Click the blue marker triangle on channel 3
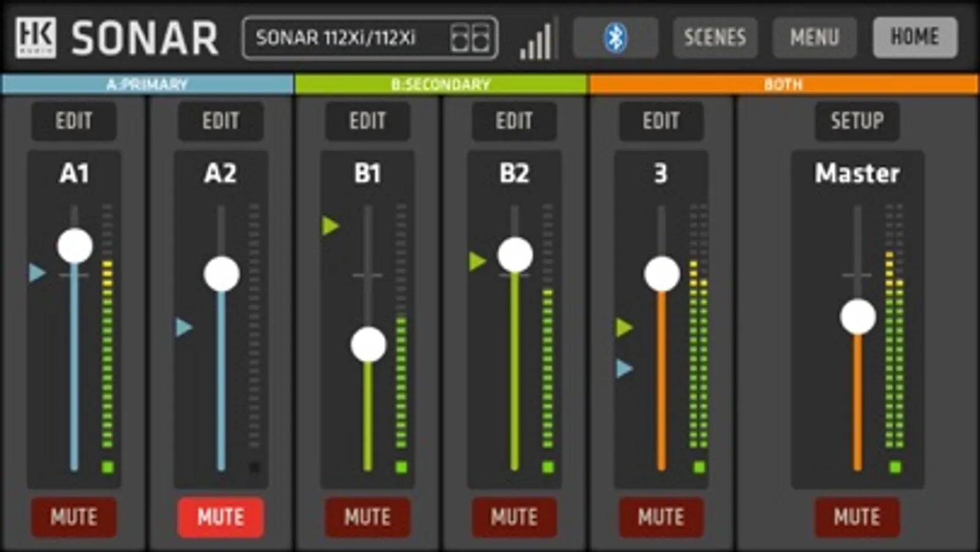The width and height of the screenshot is (980, 552). 625,368
